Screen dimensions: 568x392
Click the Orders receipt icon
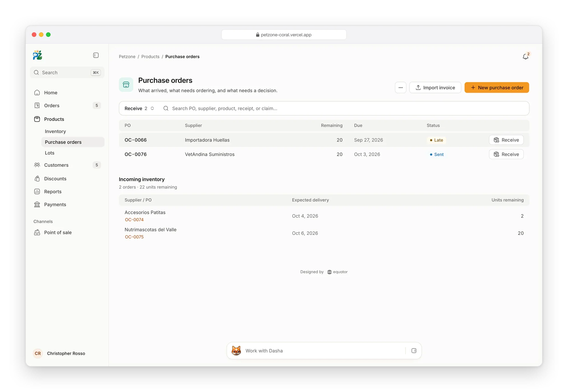coord(37,106)
